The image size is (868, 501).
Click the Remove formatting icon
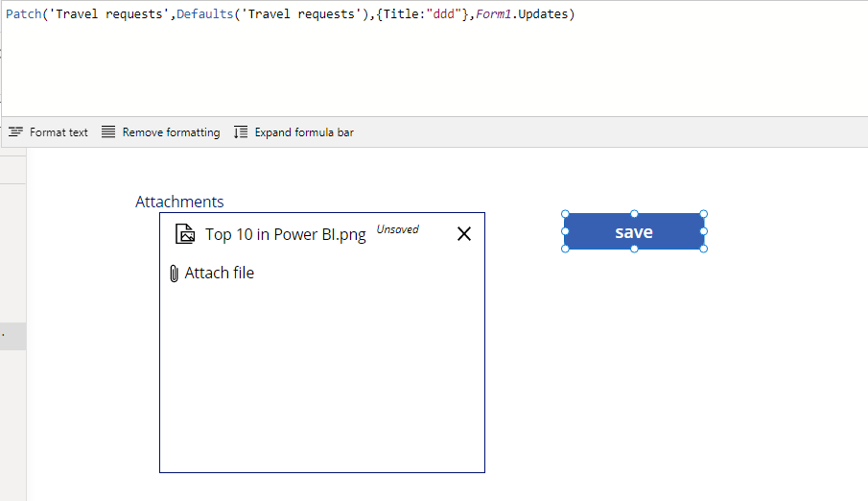108,131
